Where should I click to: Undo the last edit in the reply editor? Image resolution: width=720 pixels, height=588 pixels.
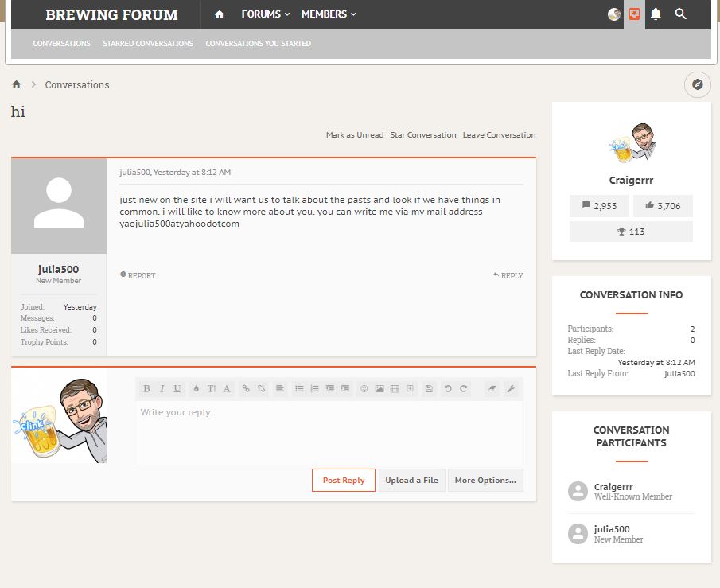448,389
